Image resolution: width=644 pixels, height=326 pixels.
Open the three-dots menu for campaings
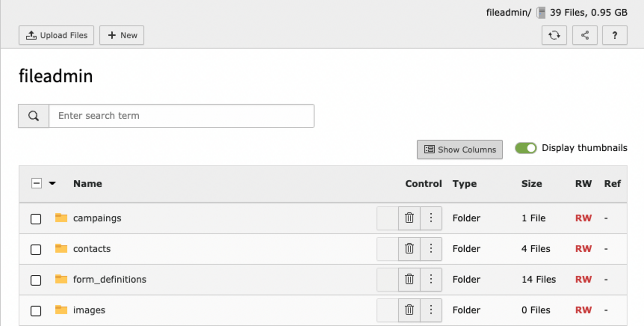(x=431, y=218)
